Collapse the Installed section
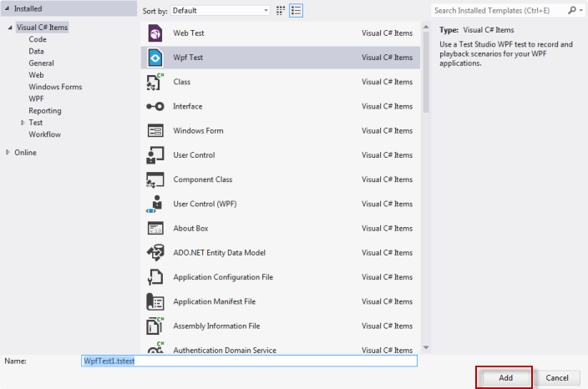 [8, 8]
